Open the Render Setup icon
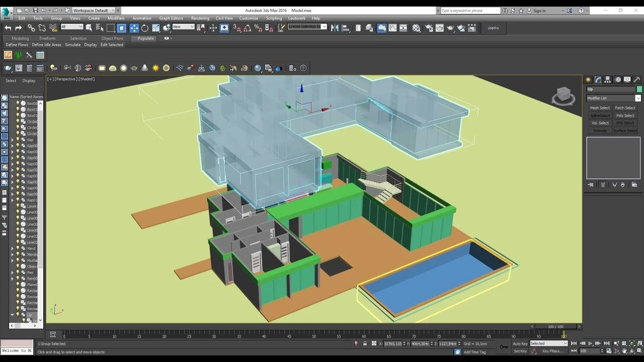644x362 pixels. point(430,28)
